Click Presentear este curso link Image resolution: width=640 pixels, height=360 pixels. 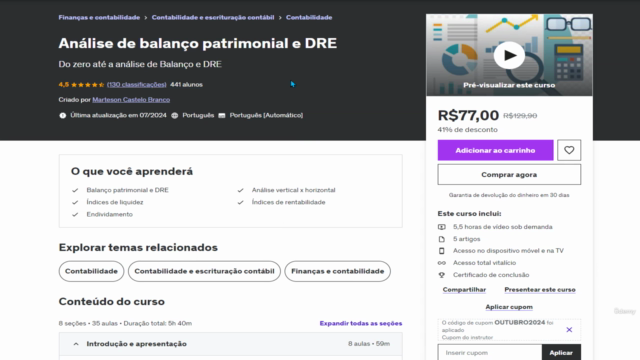tap(540, 290)
